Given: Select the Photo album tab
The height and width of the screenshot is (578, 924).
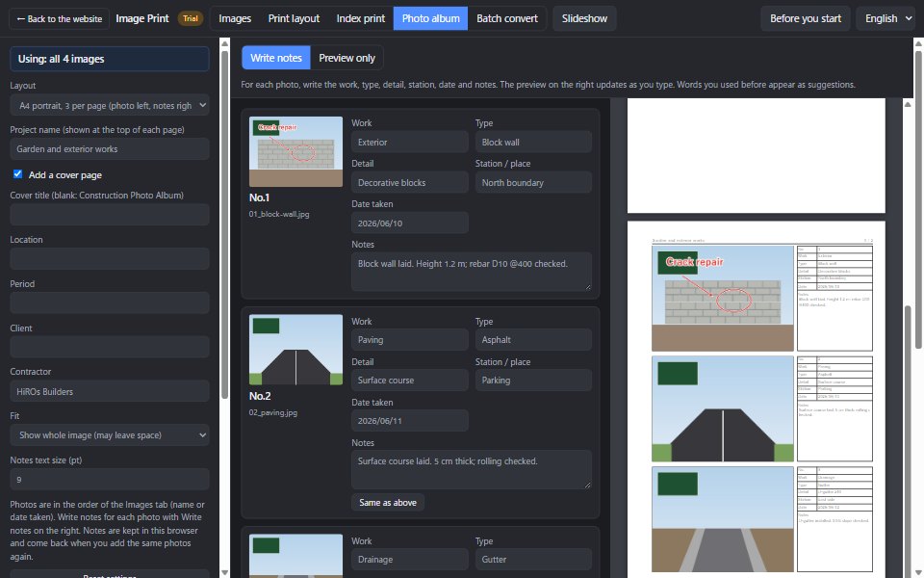Looking at the screenshot, I should [431, 18].
